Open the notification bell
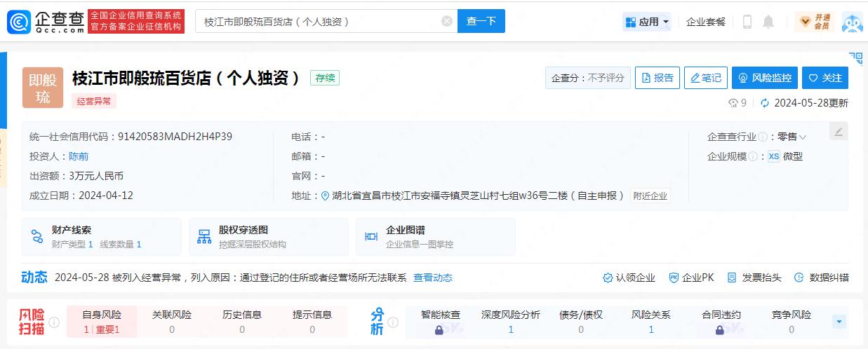Screen dimensions: 868x349 [x=768, y=22]
